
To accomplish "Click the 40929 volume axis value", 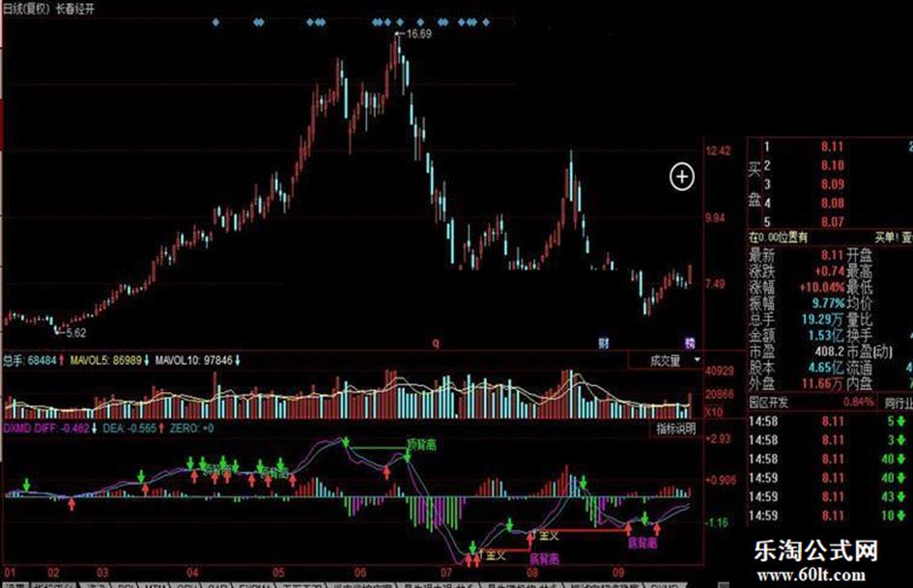I will point(720,372).
